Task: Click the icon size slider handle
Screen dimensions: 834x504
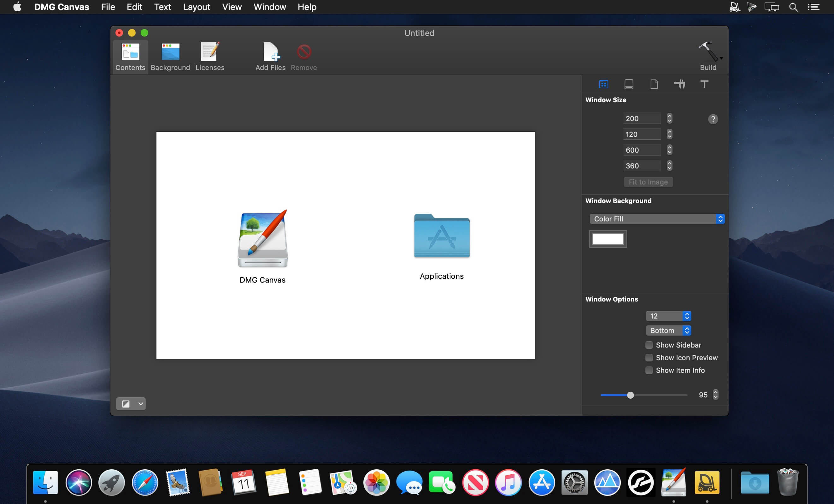Action: coord(630,395)
